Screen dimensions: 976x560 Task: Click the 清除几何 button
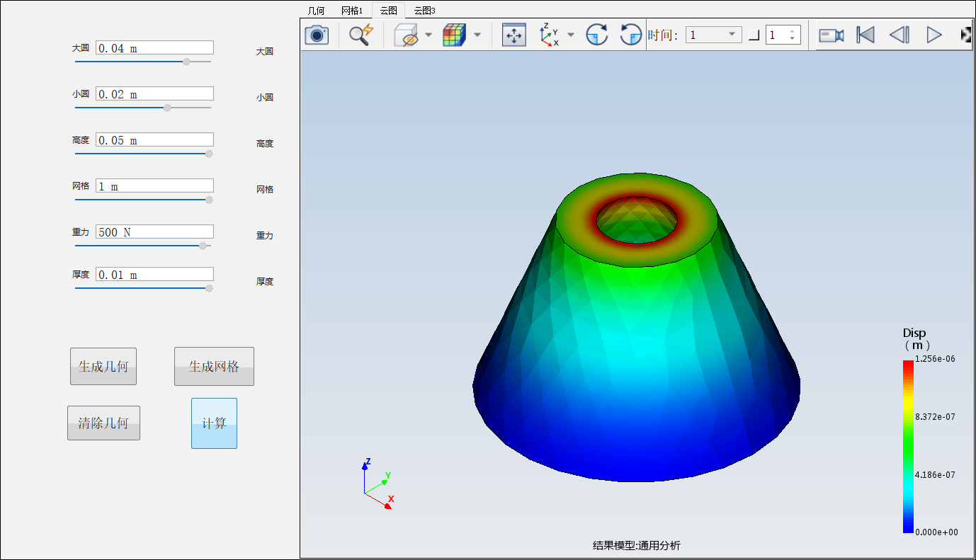(103, 423)
